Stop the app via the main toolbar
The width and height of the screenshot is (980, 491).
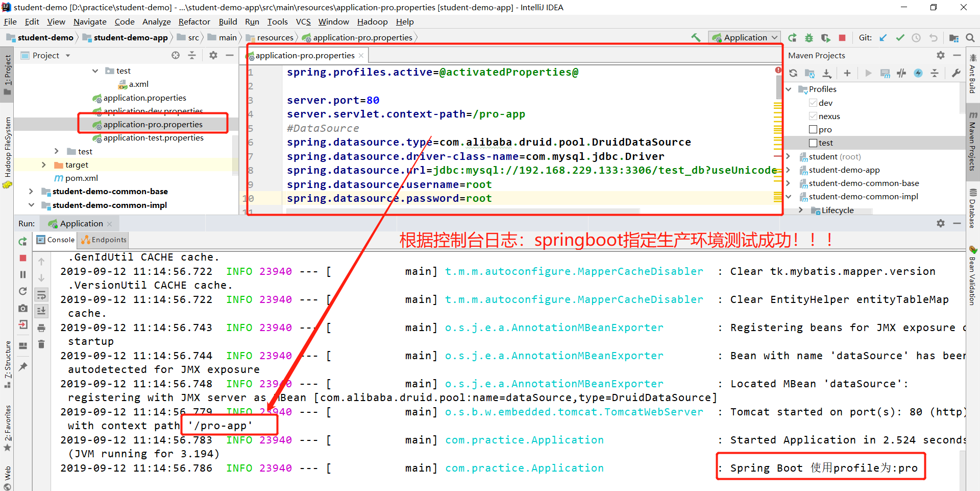[842, 37]
